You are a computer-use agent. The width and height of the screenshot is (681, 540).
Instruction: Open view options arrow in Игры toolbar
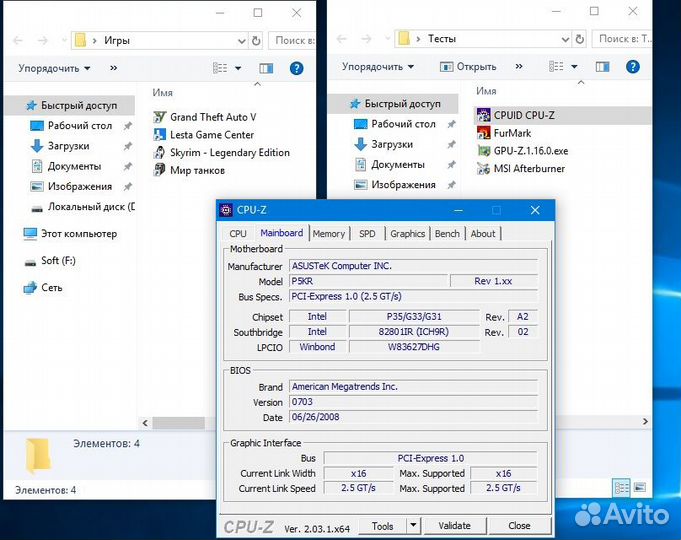tap(238, 68)
